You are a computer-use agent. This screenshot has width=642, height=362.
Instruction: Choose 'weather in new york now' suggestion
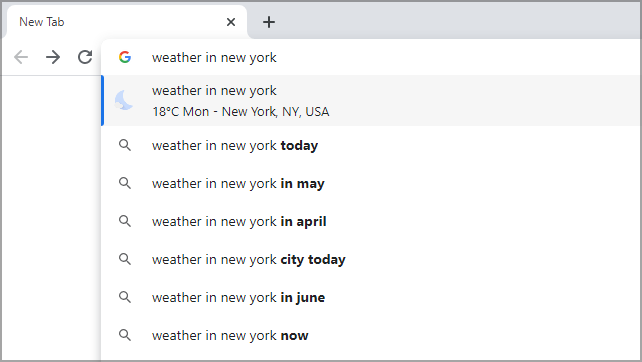(371, 335)
